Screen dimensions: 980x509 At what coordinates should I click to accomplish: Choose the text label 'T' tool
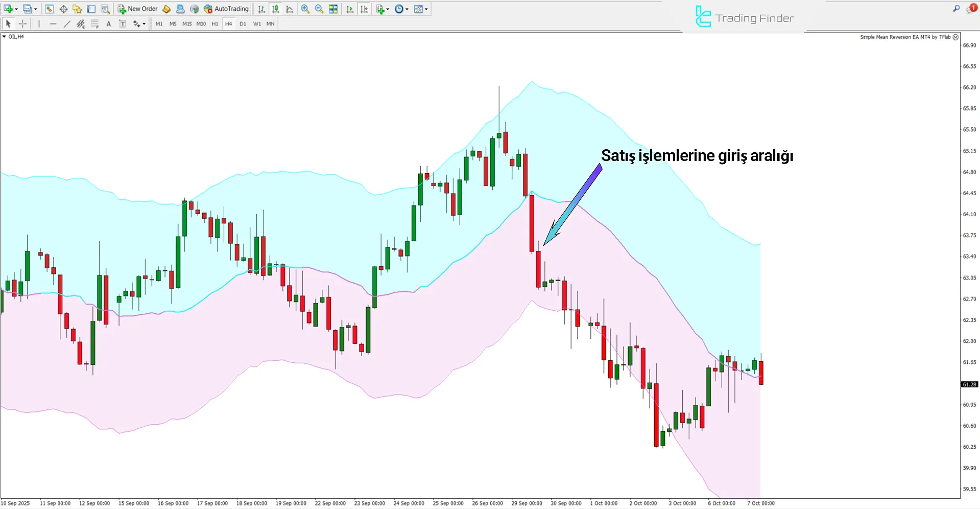tap(123, 24)
